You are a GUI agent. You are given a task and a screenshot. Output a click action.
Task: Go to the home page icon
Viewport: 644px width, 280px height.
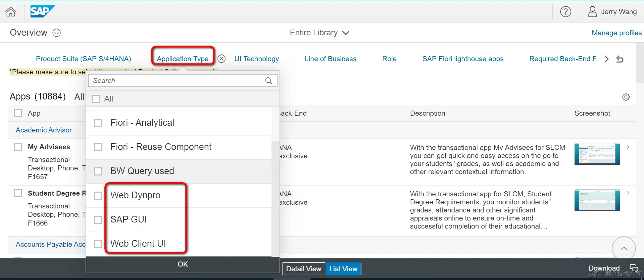11,12
